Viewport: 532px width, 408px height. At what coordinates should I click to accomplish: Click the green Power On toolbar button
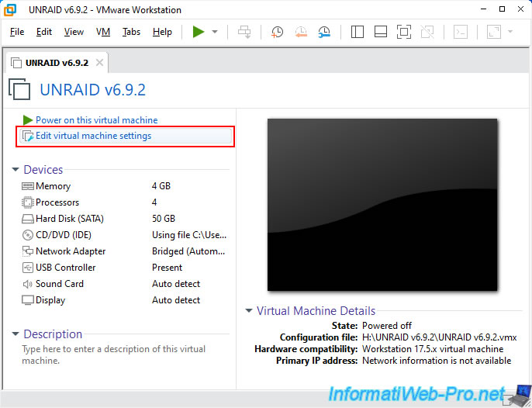(x=199, y=32)
